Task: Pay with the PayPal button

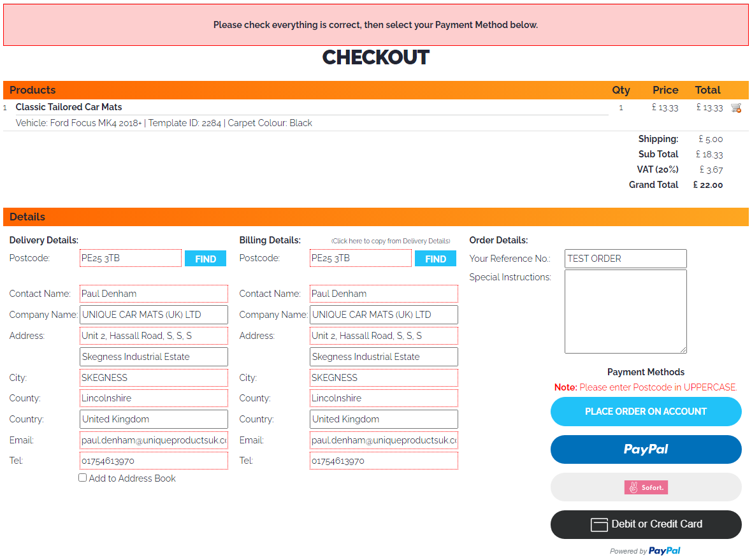Action: pyautogui.click(x=646, y=449)
